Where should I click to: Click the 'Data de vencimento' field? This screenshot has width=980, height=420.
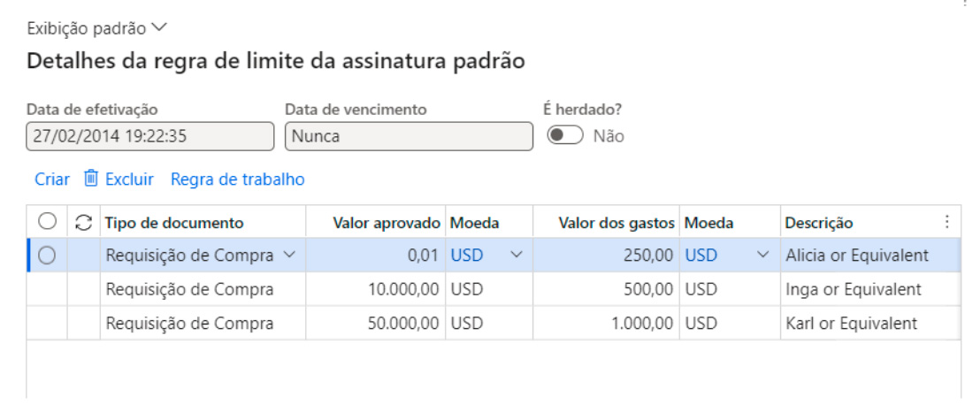point(409,136)
